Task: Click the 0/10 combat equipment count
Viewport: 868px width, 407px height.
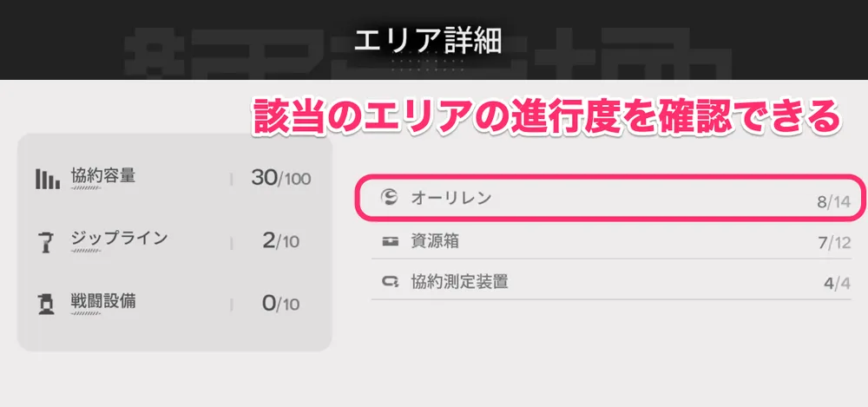Action: point(280,304)
